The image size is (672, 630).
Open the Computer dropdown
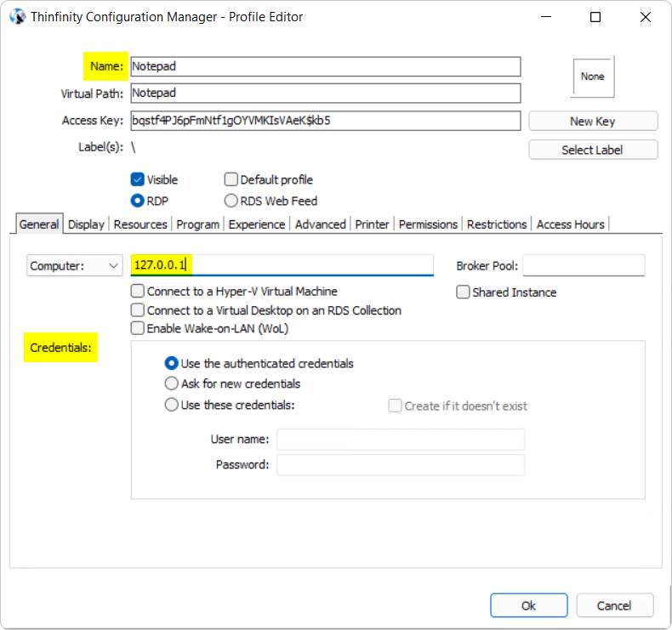[75, 265]
